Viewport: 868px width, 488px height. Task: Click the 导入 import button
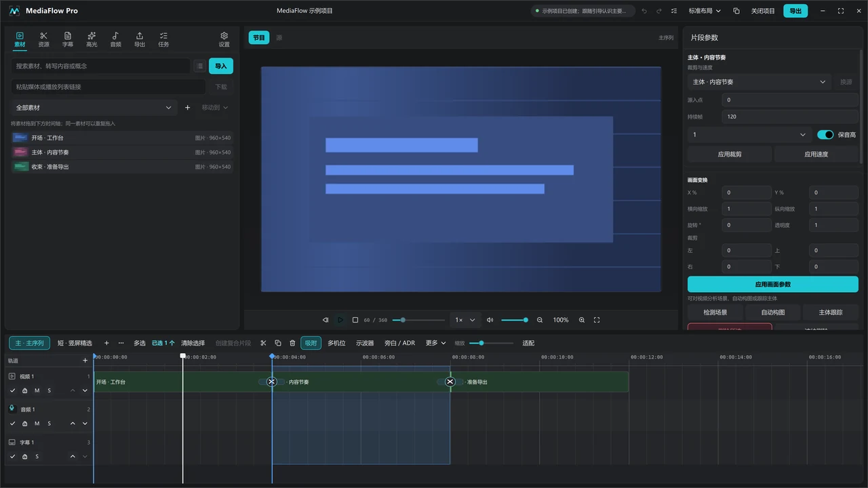pyautogui.click(x=221, y=66)
